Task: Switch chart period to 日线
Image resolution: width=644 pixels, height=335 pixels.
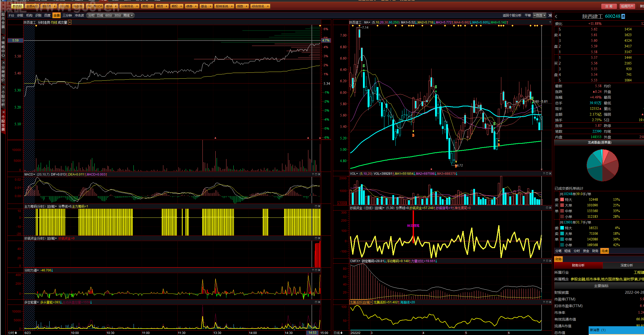Action: coord(100,15)
